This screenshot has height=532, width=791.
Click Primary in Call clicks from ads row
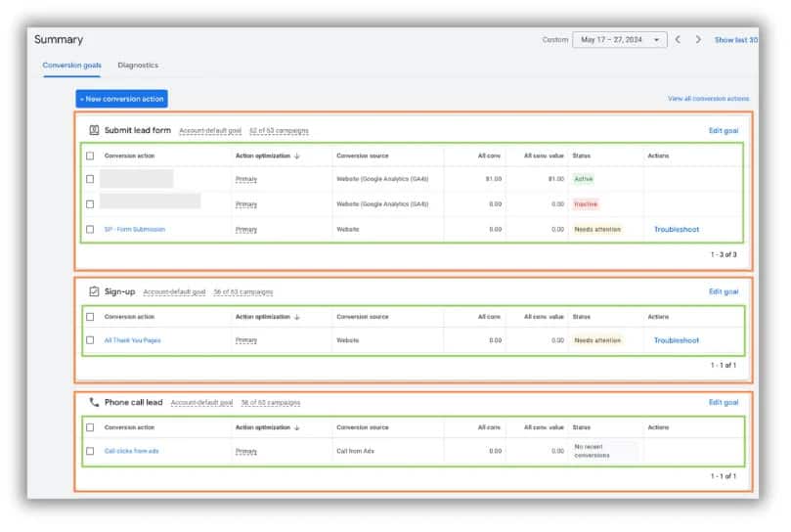pos(246,451)
